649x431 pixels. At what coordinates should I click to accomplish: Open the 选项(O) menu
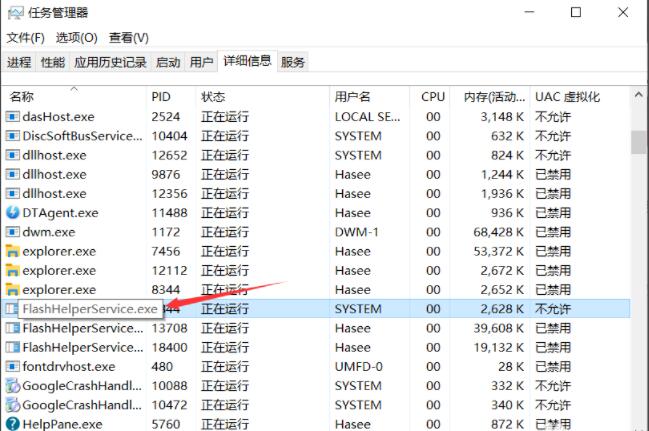tap(76, 38)
